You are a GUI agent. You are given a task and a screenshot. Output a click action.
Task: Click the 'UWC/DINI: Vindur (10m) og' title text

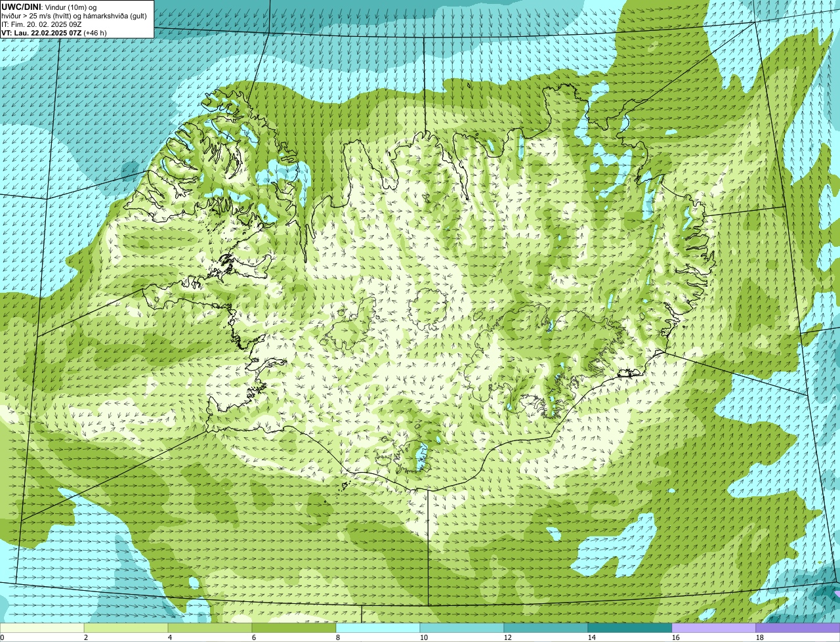49,7
